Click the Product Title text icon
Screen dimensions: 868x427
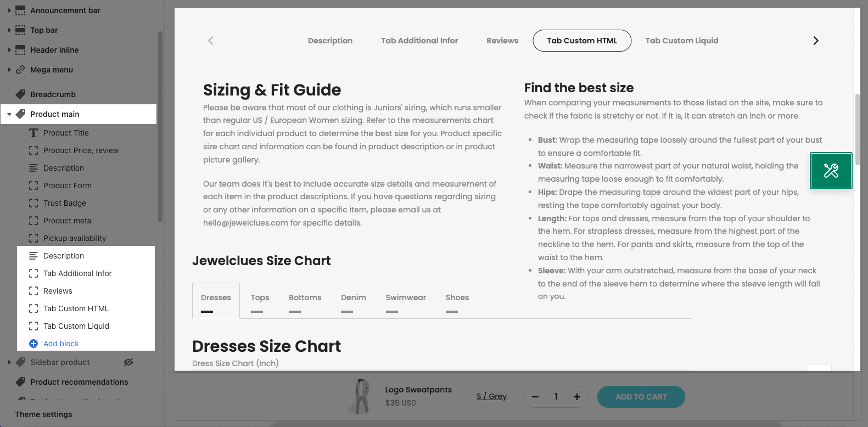pyautogui.click(x=33, y=133)
